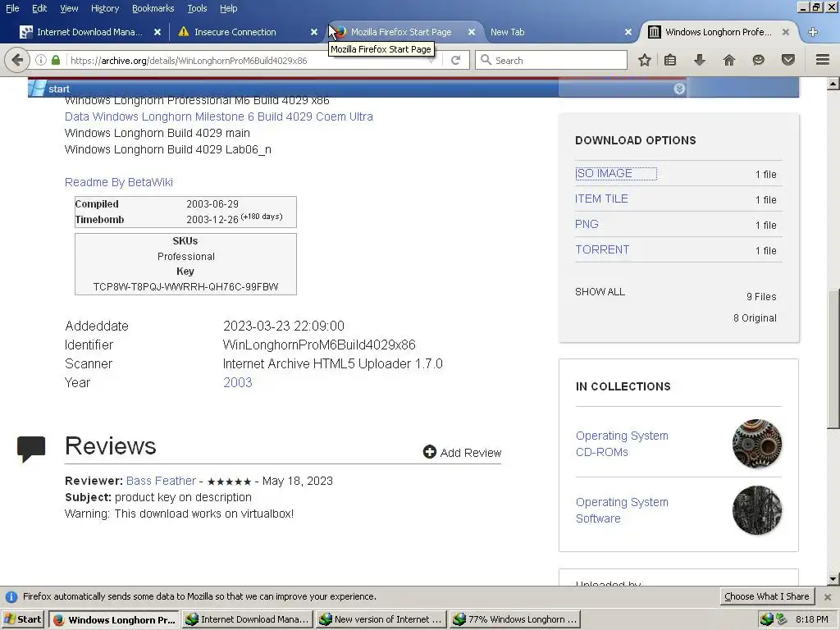Viewport: 840px width, 630px height.
Task: Click the scrollbar down arrow
Action: pos(833,578)
